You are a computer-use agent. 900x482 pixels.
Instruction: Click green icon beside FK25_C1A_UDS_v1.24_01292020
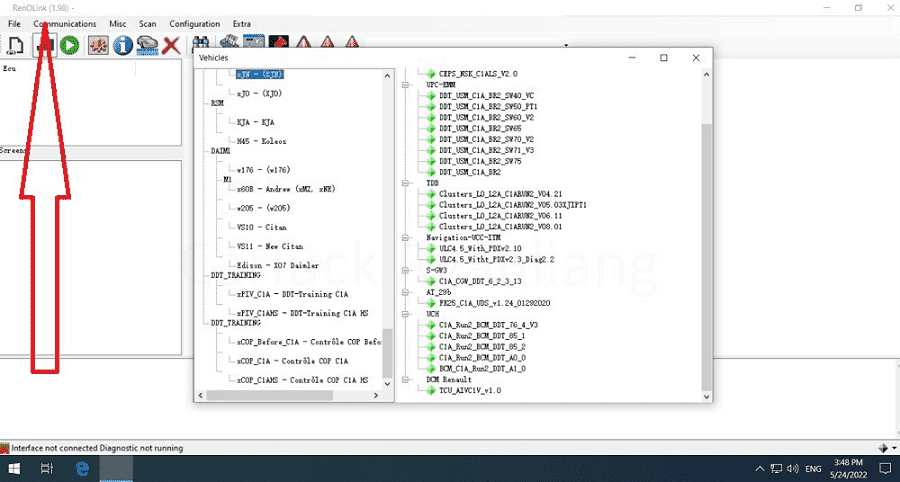click(430, 303)
